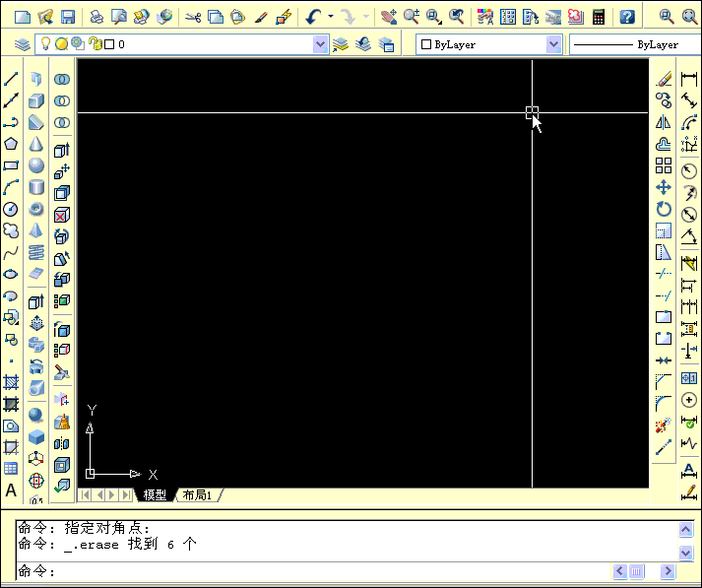
Task: Click the Offset tool
Action: click(x=664, y=144)
